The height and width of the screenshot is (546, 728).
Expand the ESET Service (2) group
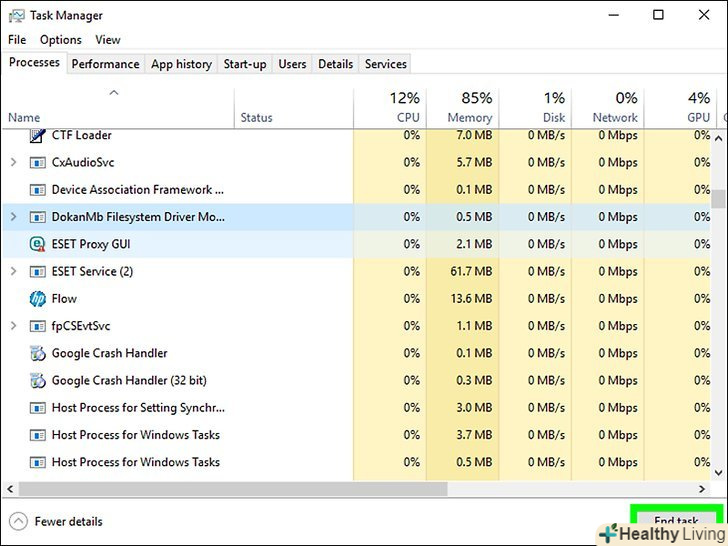(x=13, y=272)
